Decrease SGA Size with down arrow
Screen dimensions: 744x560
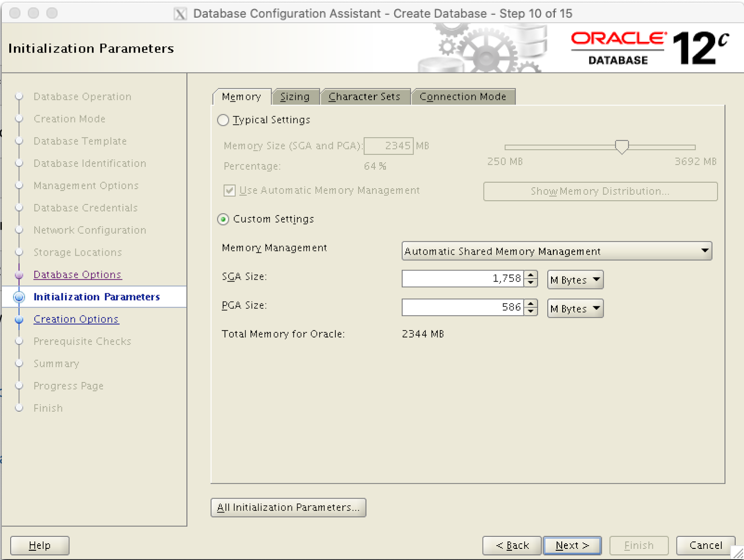531,283
